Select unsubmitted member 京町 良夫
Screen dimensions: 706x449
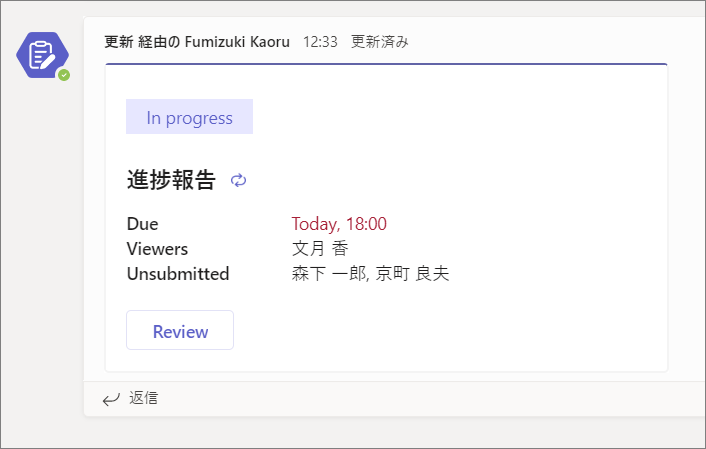[x=412, y=273]
